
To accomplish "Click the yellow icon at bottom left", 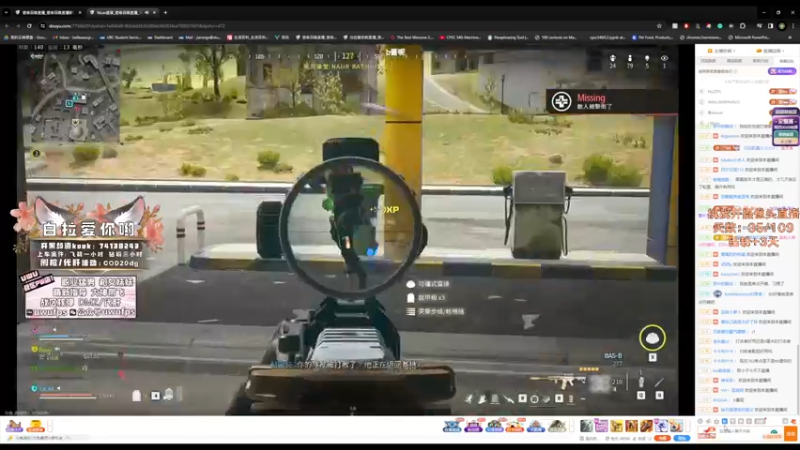I will tap(35, 426).
